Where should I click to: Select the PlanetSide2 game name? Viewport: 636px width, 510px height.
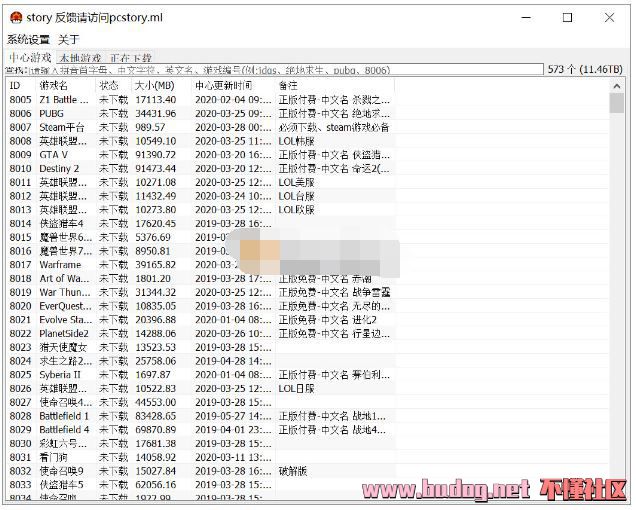tap(64, 334)
